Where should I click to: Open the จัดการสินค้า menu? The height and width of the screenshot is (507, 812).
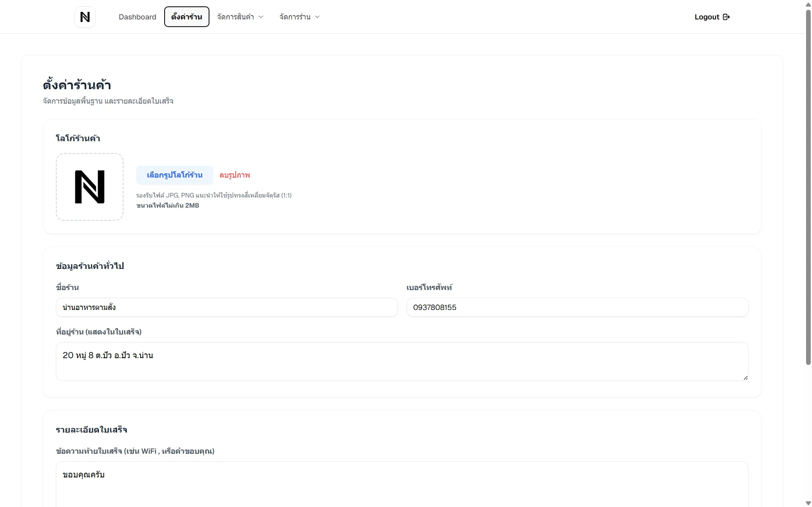pyautogui.click(x=240, y=17)
